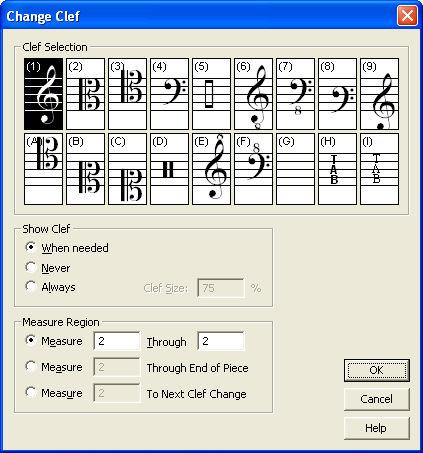Click the Through measure number field
This screenshot has width=423, height=453.
pyautogui.click(x=221, y=341)
